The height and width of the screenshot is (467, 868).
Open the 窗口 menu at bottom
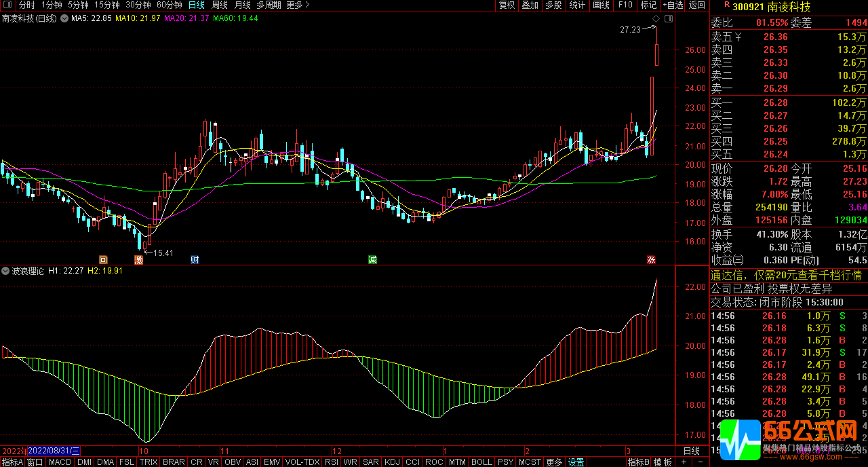click(35, 462)
